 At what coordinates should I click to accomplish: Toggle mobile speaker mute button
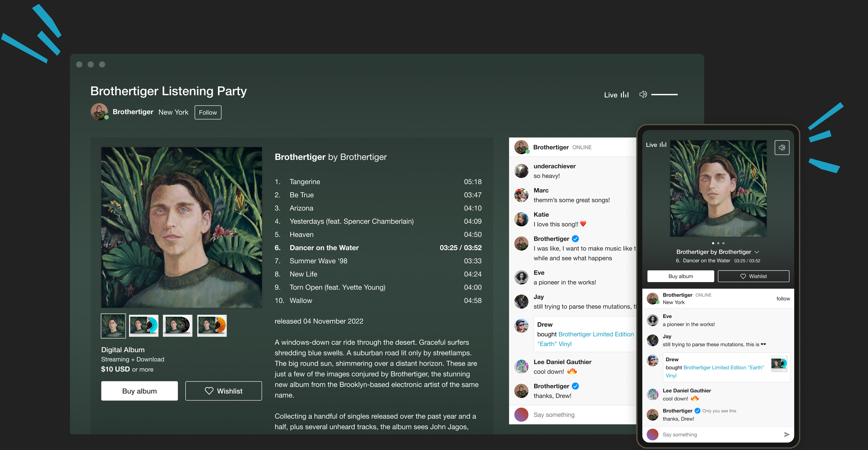pyautogui.click(x=782, y=147)
